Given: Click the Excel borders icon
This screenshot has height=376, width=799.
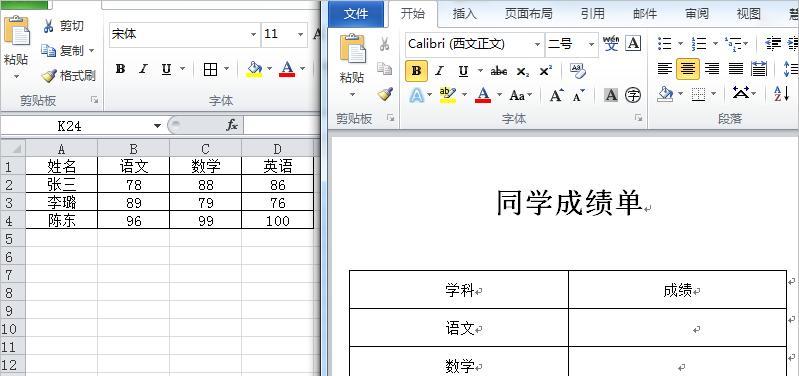Looking at the screenshot, I should pos(210,69).
